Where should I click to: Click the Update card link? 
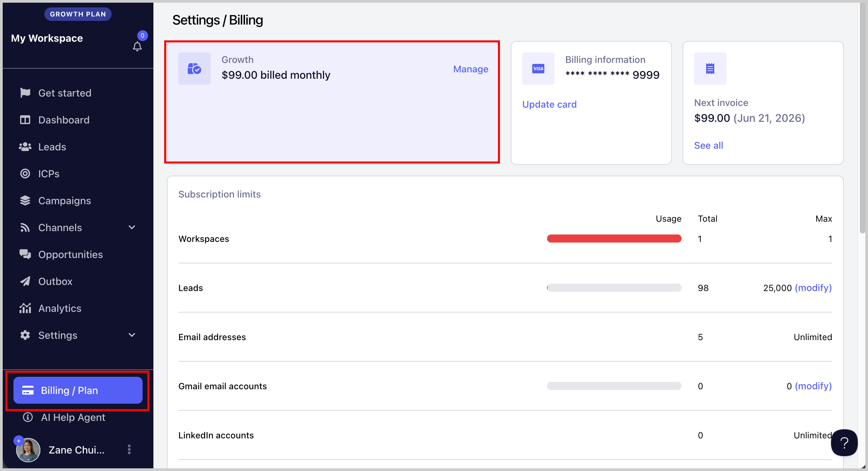549,104
